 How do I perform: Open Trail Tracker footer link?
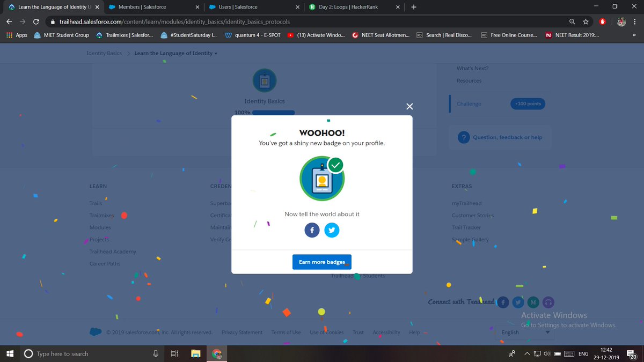pyautogui.click(x=466, y=227)
